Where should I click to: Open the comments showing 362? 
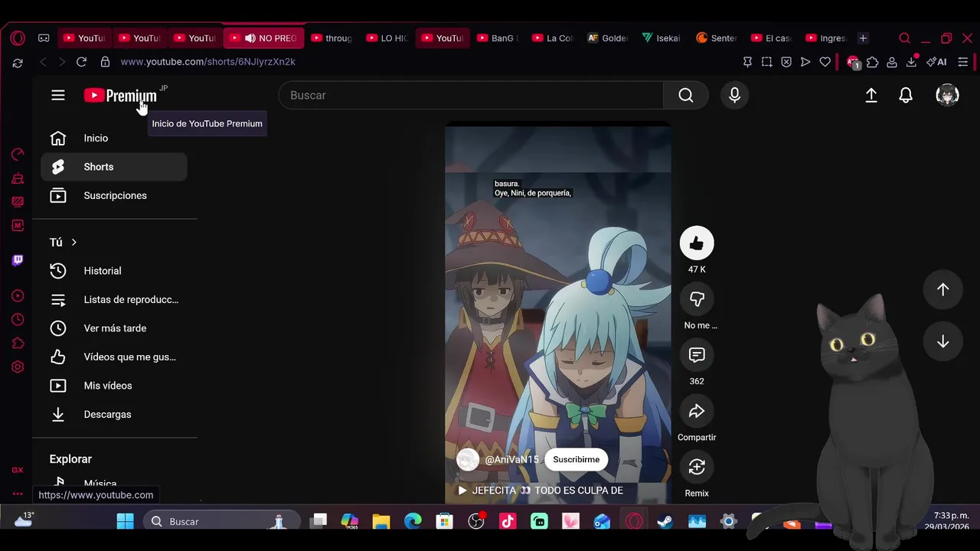click(x=697, y=355)
